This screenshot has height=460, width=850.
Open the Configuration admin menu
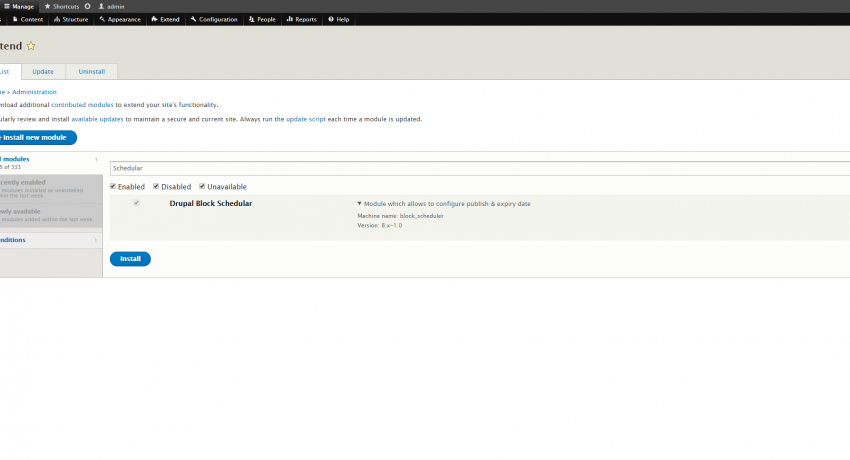214,20
